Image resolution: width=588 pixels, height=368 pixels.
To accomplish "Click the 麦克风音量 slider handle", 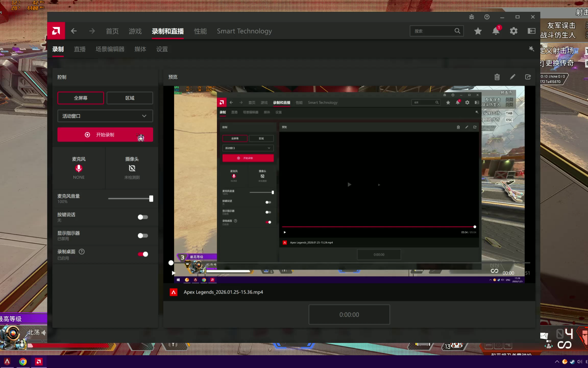I will [x=151, y=199].
